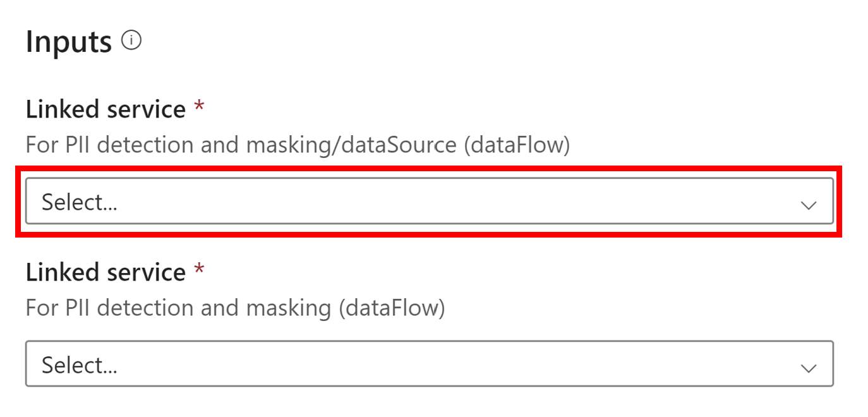Screen dimensions: 868x417
Task: Click the "For PII detection and masking (dataFlow)" description
Action: point(235,308)
